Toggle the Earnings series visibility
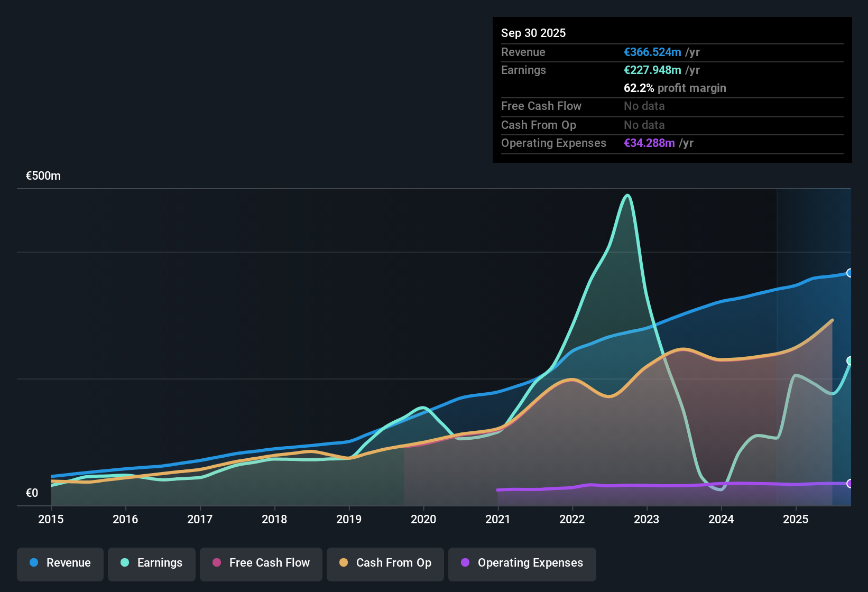 152,563
